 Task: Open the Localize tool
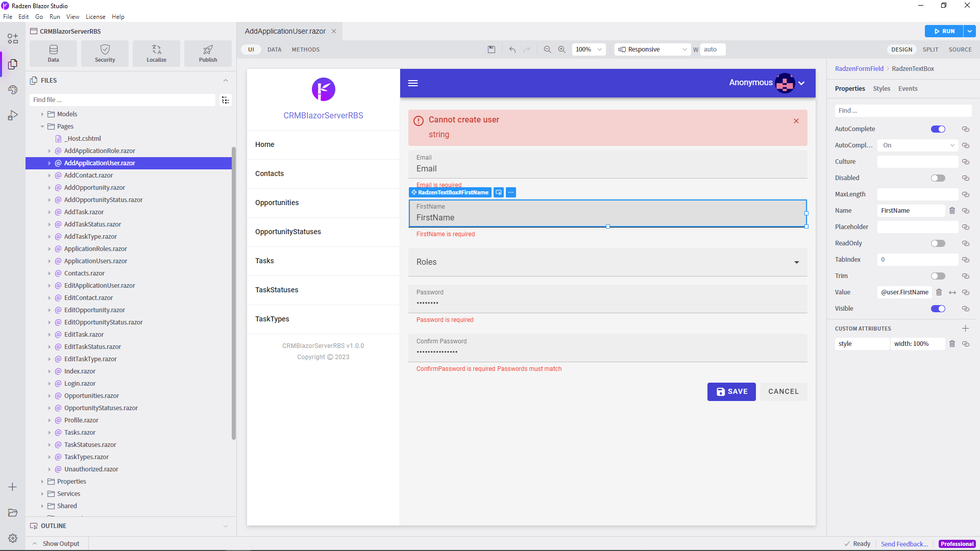click(156, 54)
